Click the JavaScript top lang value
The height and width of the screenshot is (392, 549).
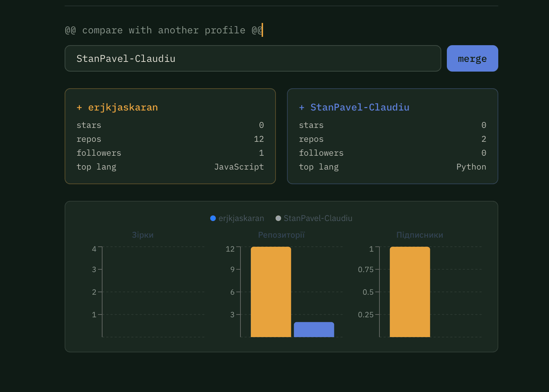(239, 167)
